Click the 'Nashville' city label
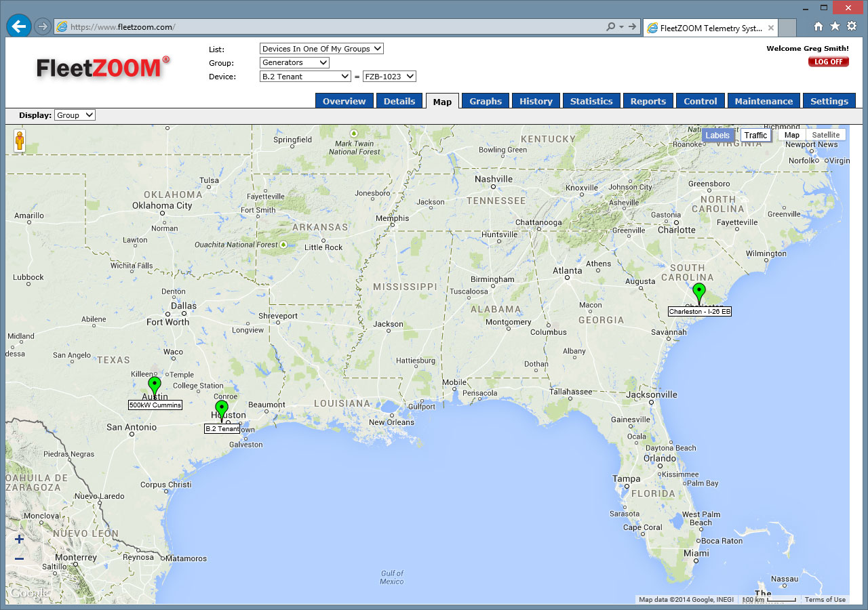This screenshot has height=610, width=868. (x=494, y=179)
